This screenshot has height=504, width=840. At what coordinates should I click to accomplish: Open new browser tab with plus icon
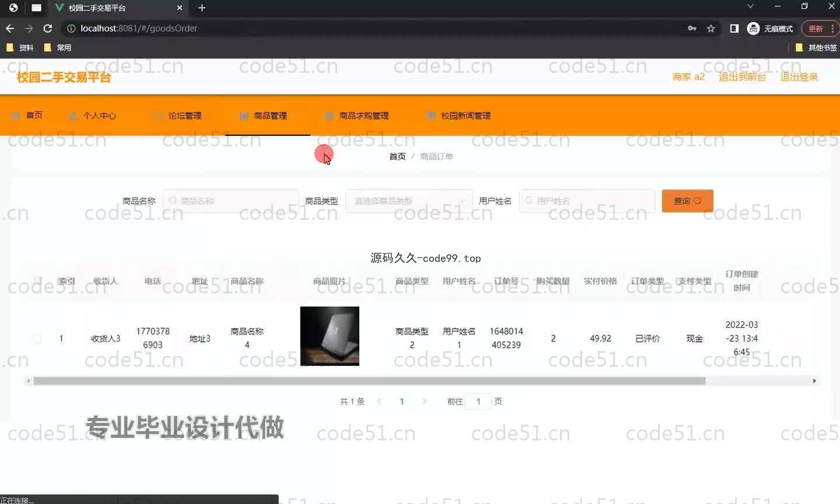click(x=202, y=8)
